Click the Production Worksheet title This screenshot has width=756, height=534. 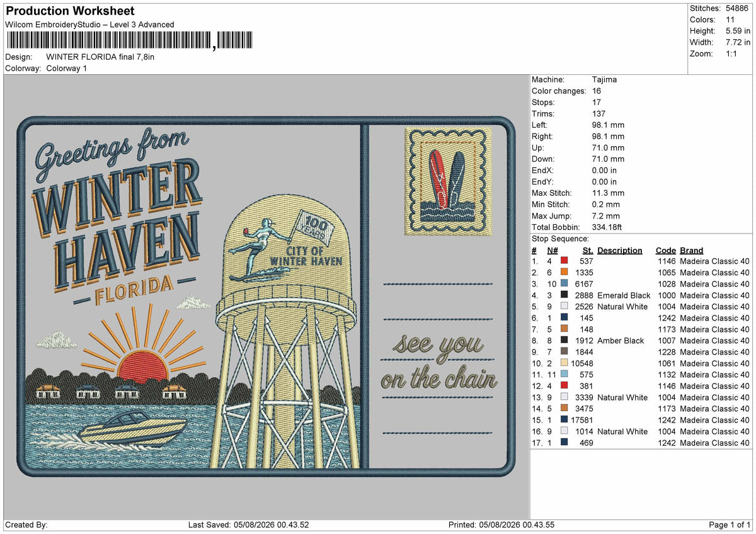point(70,11)
